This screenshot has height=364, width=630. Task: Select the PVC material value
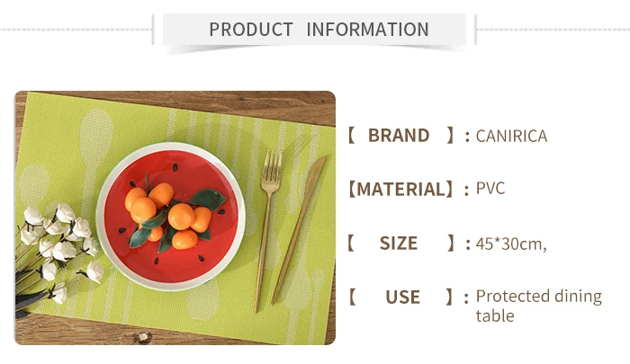(490, 189)
